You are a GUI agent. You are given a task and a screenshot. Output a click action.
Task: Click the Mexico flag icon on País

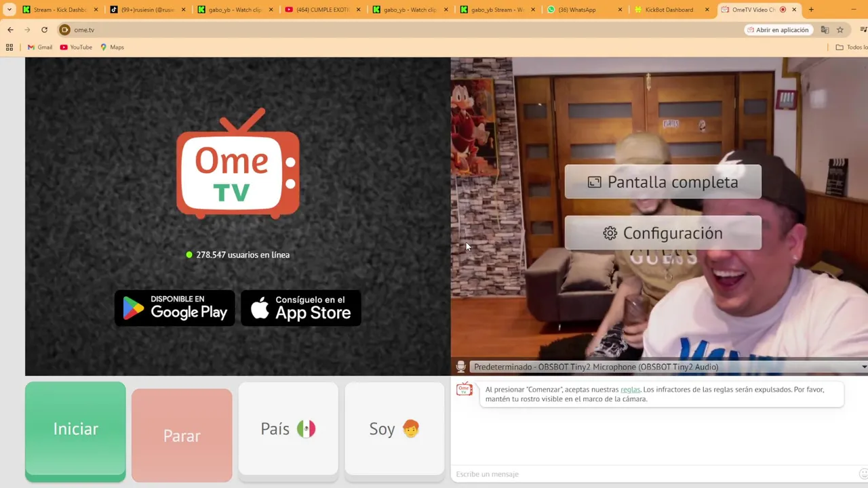[307, 428]
